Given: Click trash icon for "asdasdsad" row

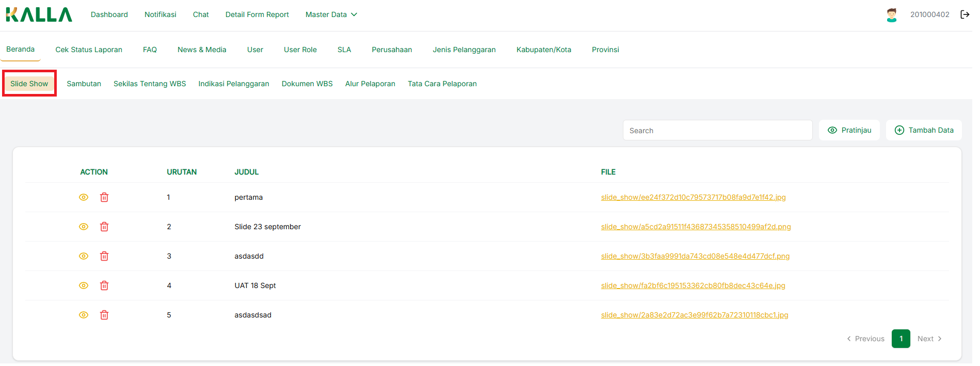Looking at the screenshot, I should click(104, 315).
